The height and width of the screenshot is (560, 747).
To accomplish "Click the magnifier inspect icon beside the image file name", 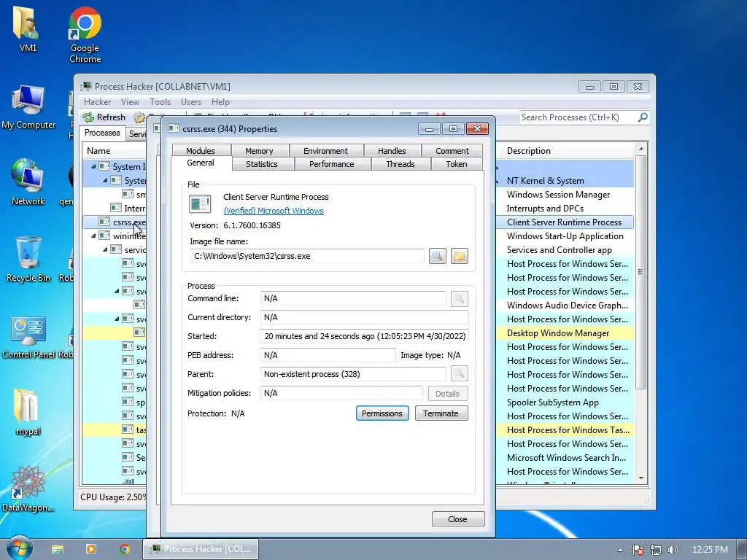I will 438,256.
